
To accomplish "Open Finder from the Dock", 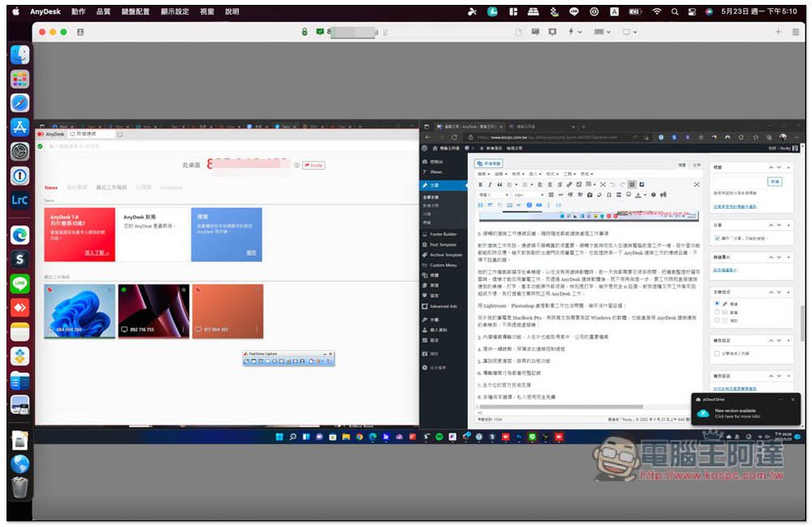I will (x=19, y=54).
